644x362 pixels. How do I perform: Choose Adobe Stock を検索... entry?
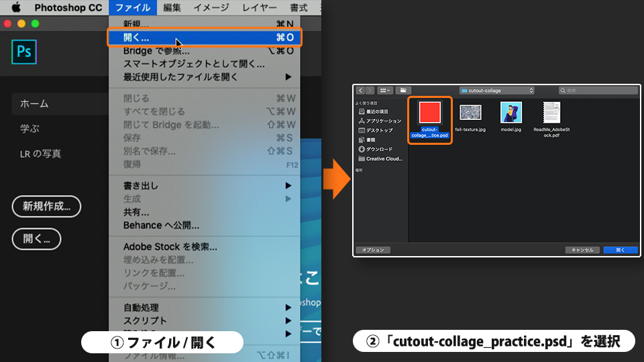[x=205, y=247]
